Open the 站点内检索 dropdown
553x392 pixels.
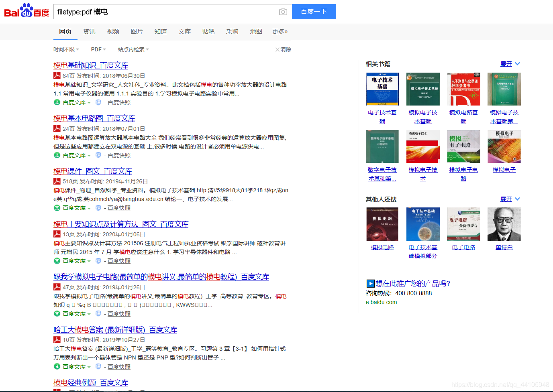pyautogui.click(x=133, y=49)
